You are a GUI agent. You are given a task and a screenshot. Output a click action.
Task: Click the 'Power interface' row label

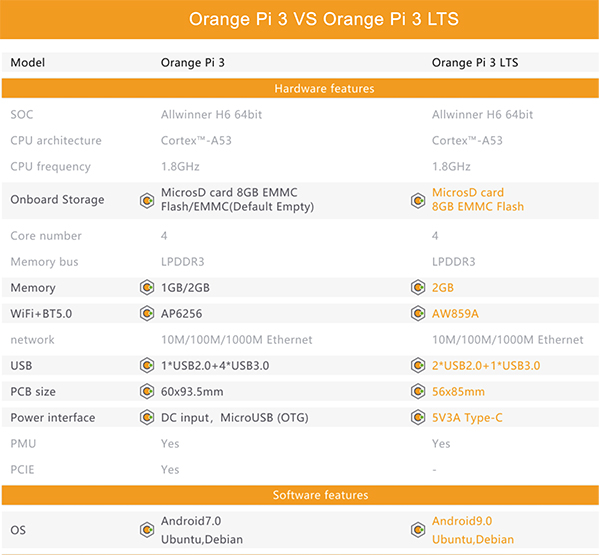pos(53,418)
